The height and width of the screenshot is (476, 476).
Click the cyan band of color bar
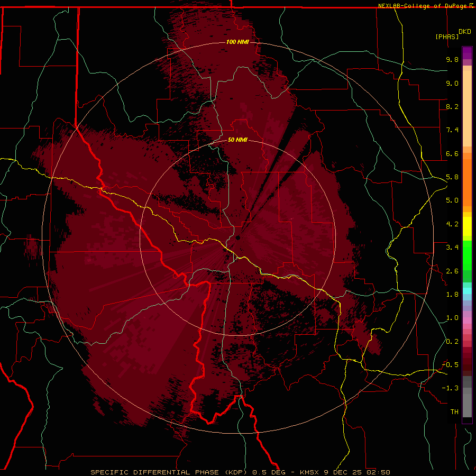click(467, 291)
